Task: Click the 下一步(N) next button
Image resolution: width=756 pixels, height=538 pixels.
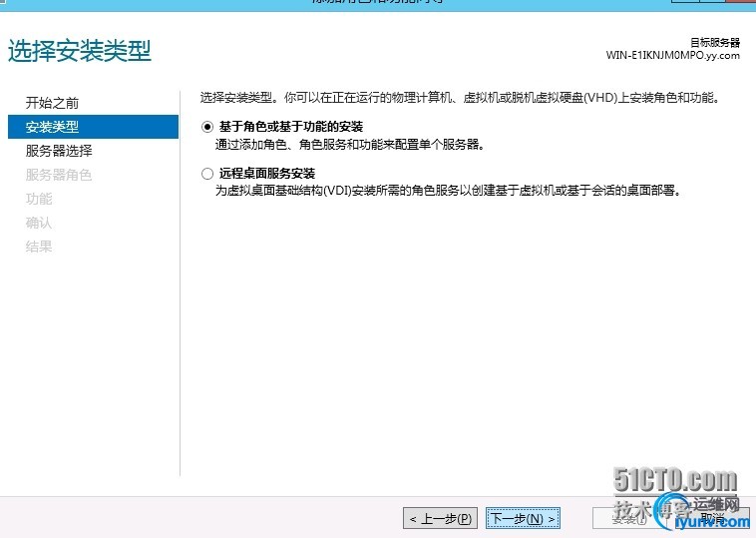Action: pos(523,519)
